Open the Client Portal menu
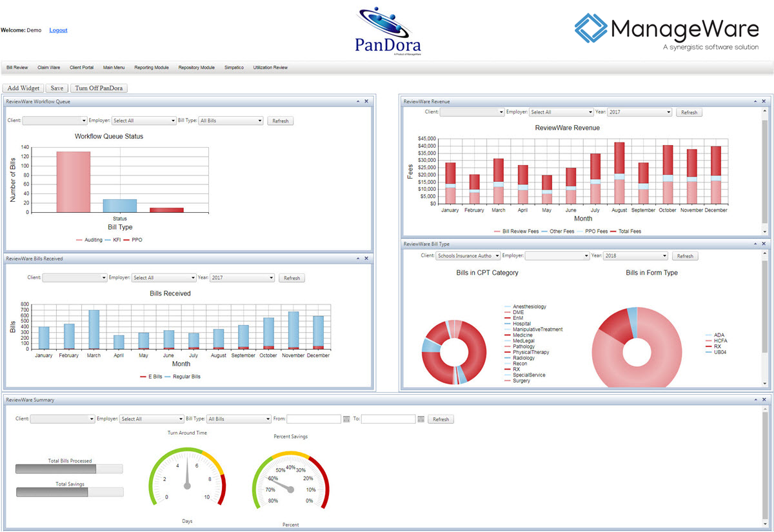Image resolution: width=774 pixels, height=532 pixels. coord(82,68)
